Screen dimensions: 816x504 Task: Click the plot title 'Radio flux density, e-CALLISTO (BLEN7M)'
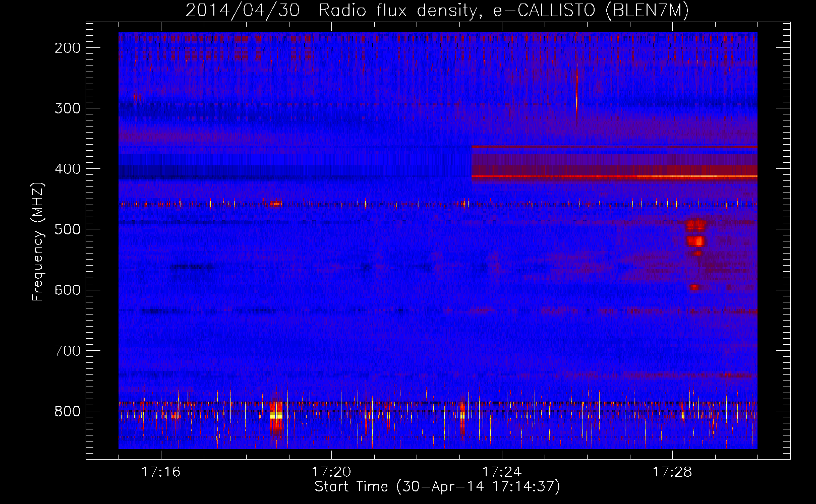[x=503, y=11]
